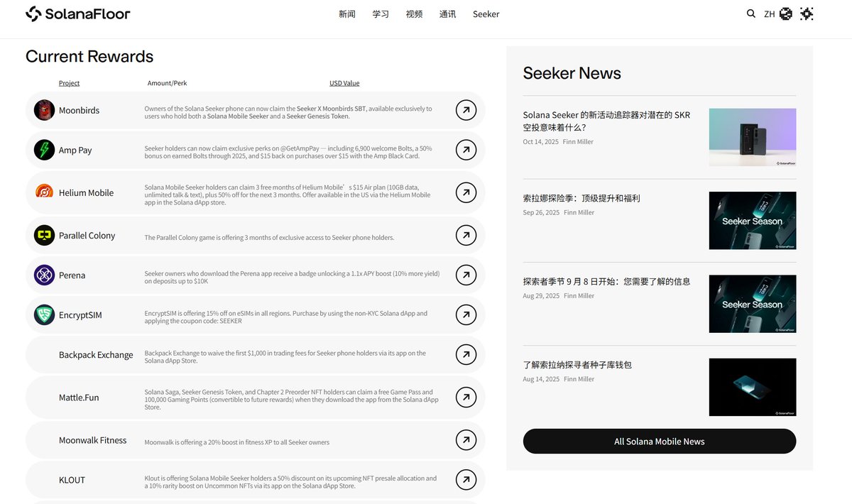
Task: Switch language with the ZH selector
Action: point(770,13)
